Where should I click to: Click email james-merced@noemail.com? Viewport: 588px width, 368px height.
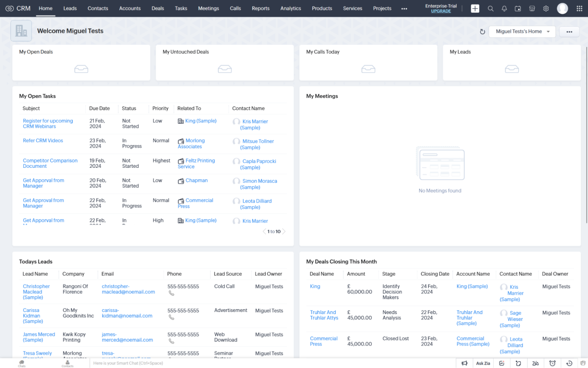(127, 337)
